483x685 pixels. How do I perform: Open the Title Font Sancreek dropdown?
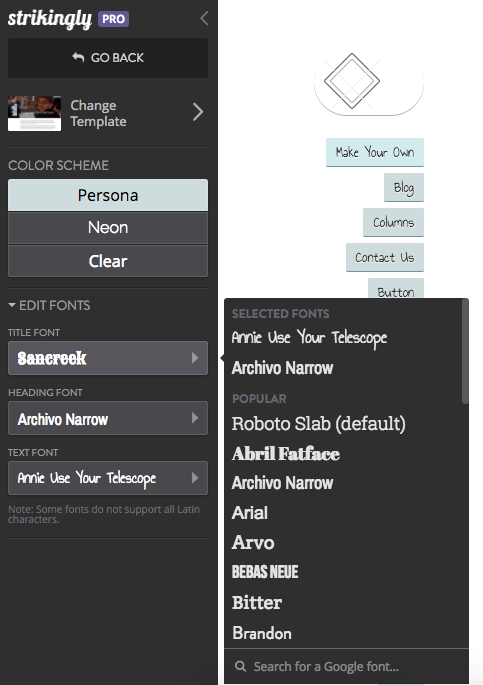[108, 358]
